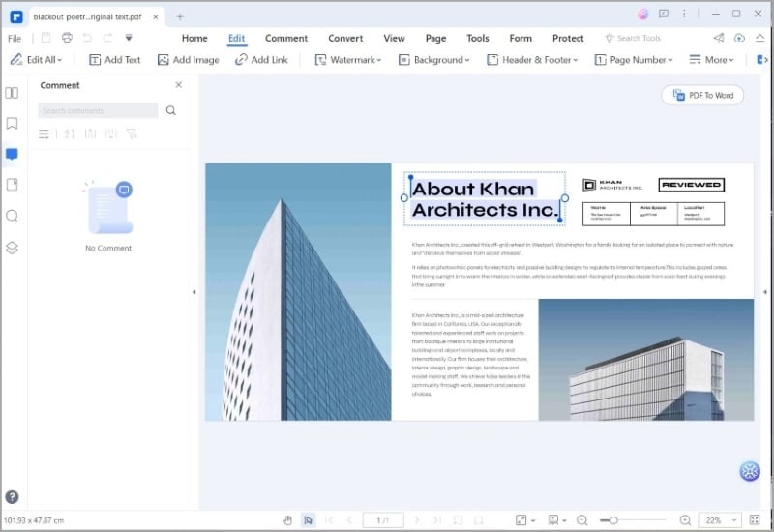Click the zoom slider handle

pos(613,520)
